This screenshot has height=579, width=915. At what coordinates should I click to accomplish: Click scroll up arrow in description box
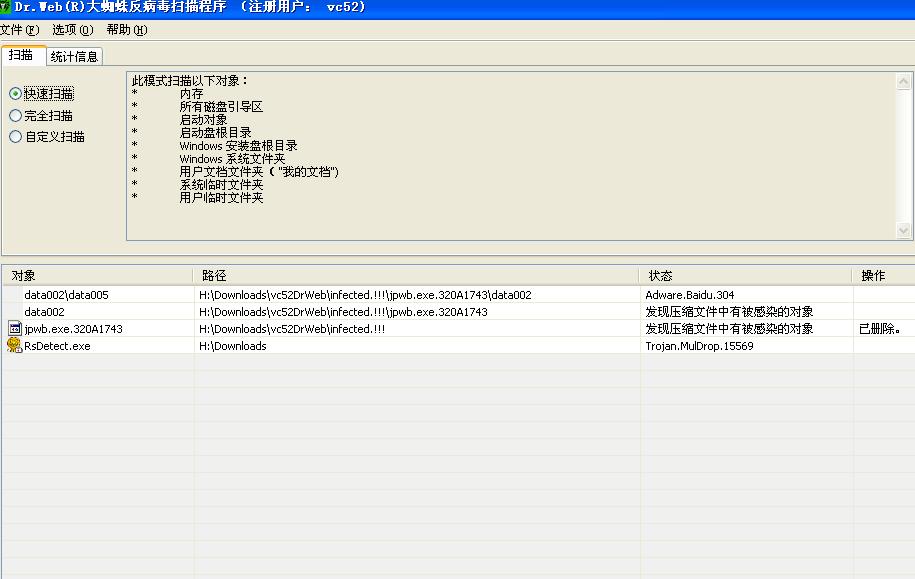click(x=903, y=82)
